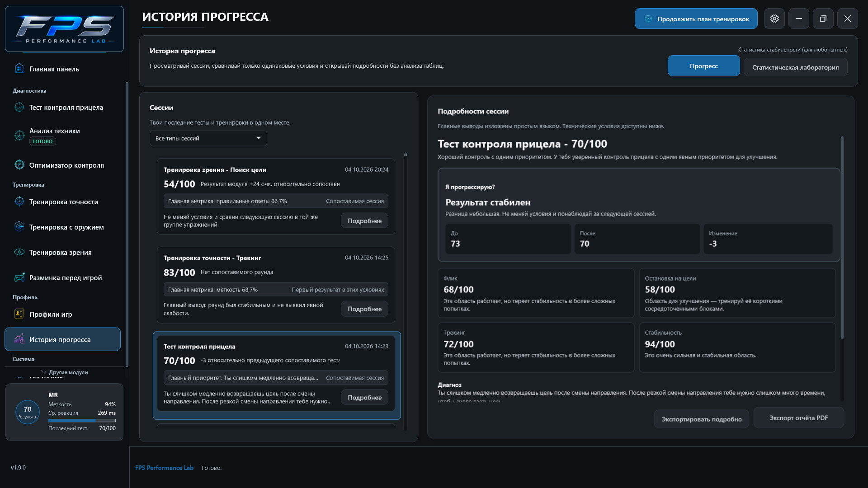Click Подробнее on Тренировка точности - Трекинг session
Image resolution: width=868 pixels, height=488 pixels.
tap(364, 309)
